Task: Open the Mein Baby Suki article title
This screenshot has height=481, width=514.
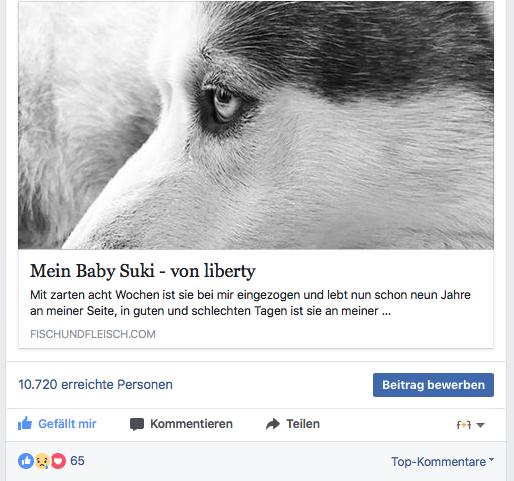Action: tap(143, 271)
